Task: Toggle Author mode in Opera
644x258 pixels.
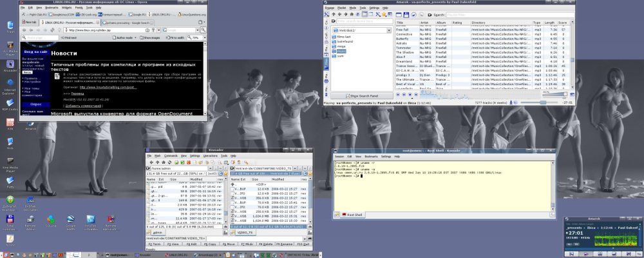Action: [x=123, y=37]
